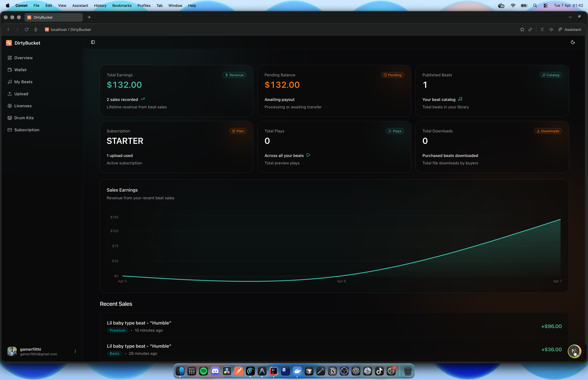Screen dimensions: 588x380
Task: Collapse the sidebar using the panel toggle
Action: (x=93, y=42)
